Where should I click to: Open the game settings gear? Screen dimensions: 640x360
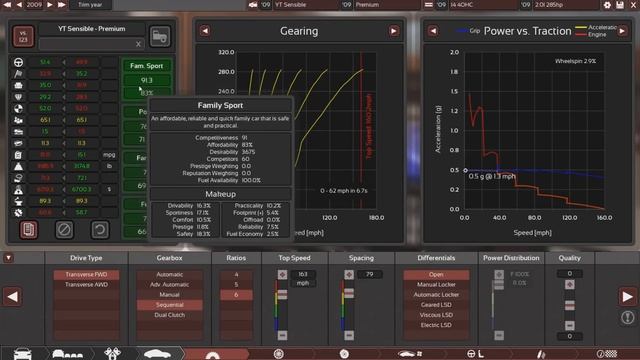click(607, 5)
